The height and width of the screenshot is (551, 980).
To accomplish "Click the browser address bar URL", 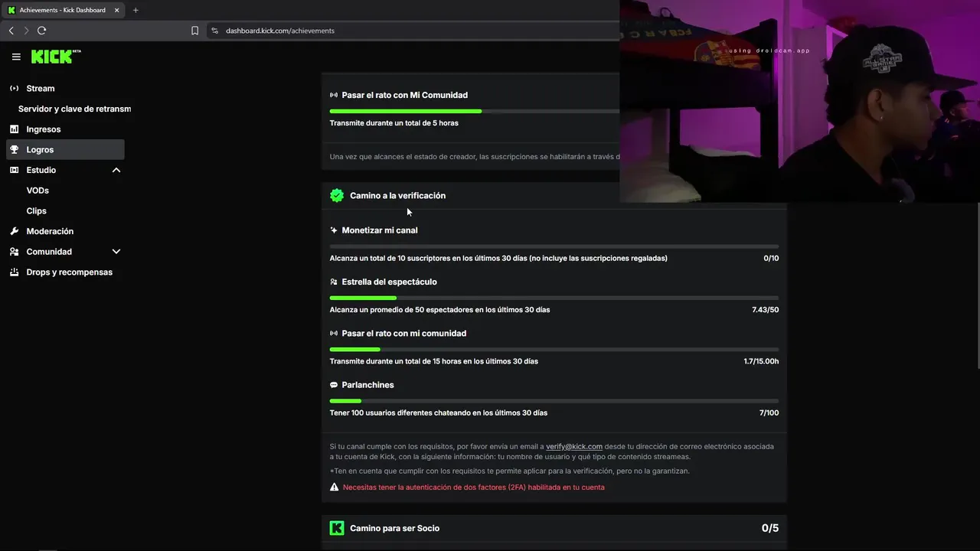I will (280, 31).
